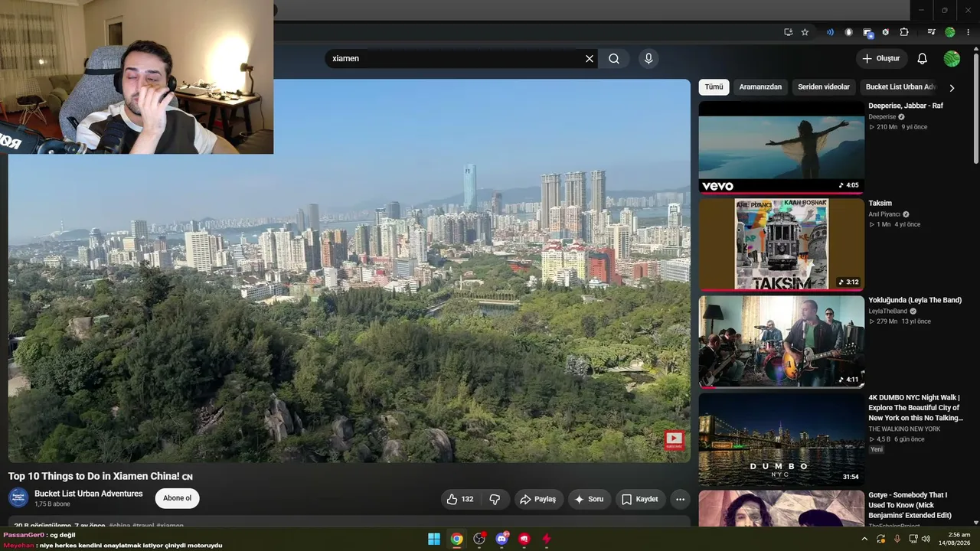Click the Taksim video title
Image resolution: width=980 pixels, height=551 pixels.
click(880, 204)
